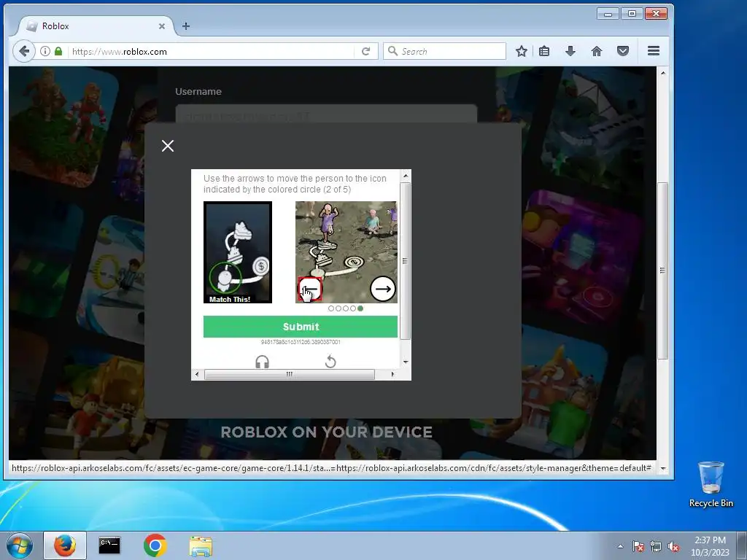Click the green padlock icon

pyautogui.click(x=58, y=52)
